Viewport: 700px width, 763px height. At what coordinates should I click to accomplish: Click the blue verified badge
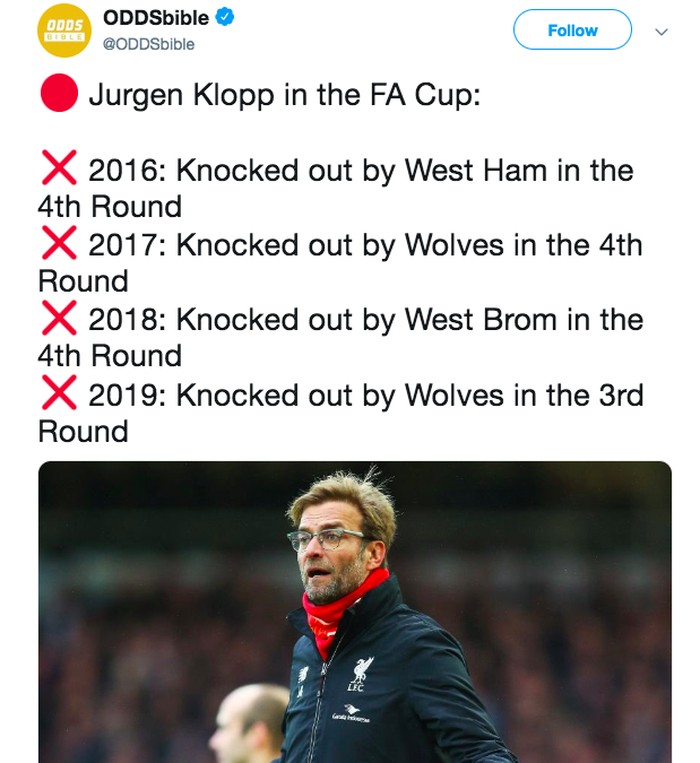(x=225, y=18)
